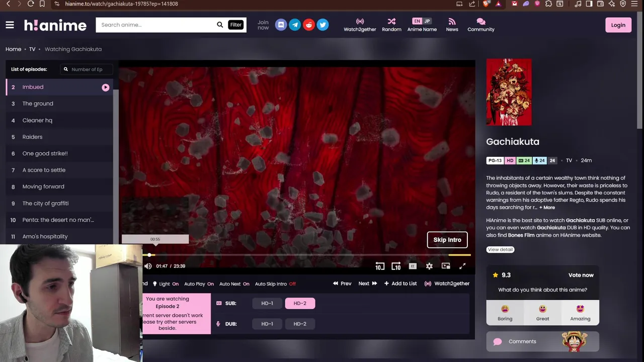Select episode 7 A score to settle
Screen dimensions: 644x362
click(59, 170)
